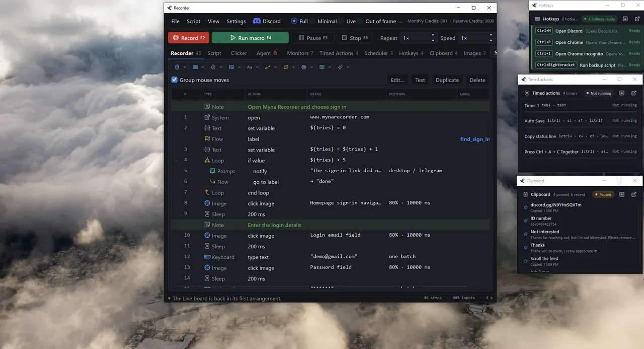Click the Duplicate button
This screenshot has width=644, height=349.
click(x=447, y=80)
